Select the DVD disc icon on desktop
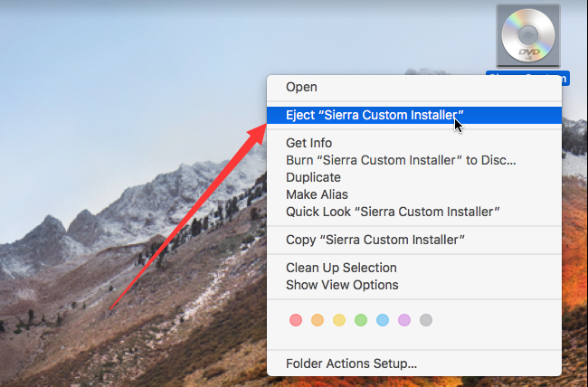The image size is (588, 387). [528, 36]
